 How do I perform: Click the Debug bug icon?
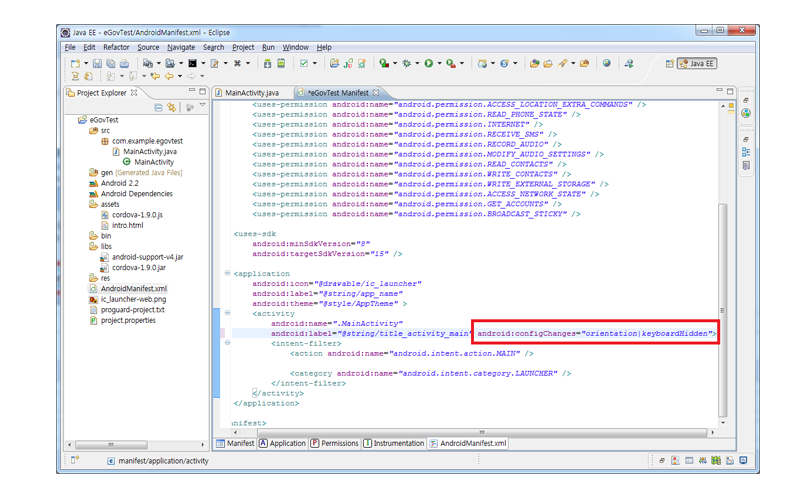pyautogui.click(x=406, y=63)
